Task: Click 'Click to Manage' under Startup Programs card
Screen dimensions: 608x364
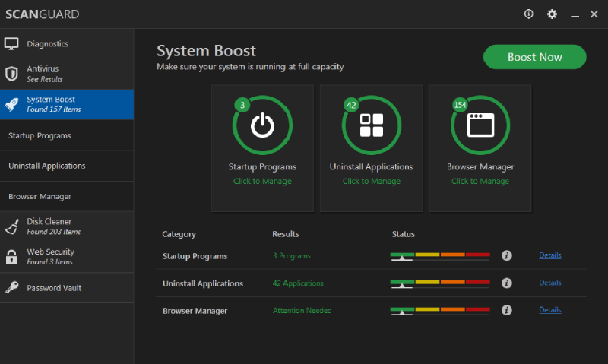Action: [x=262, y=181]
